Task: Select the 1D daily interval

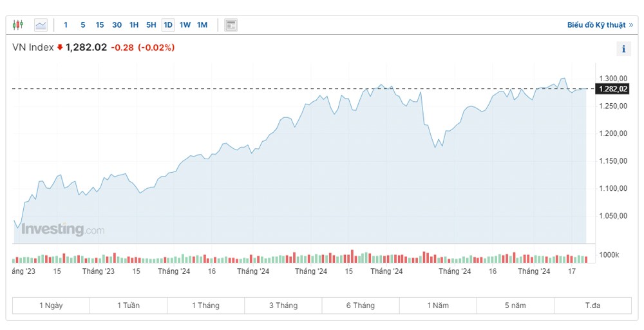Action: [168, 25]
